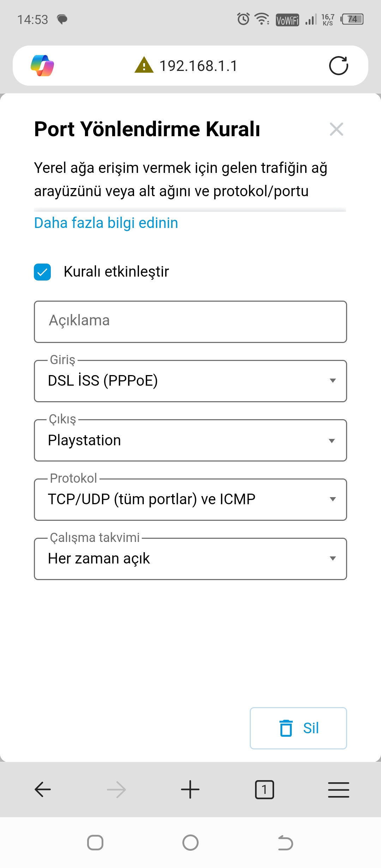Go back with browser back arrow
Image resolution: width=381 pixels, height=868 pixels.
click(x=43, y=789)
